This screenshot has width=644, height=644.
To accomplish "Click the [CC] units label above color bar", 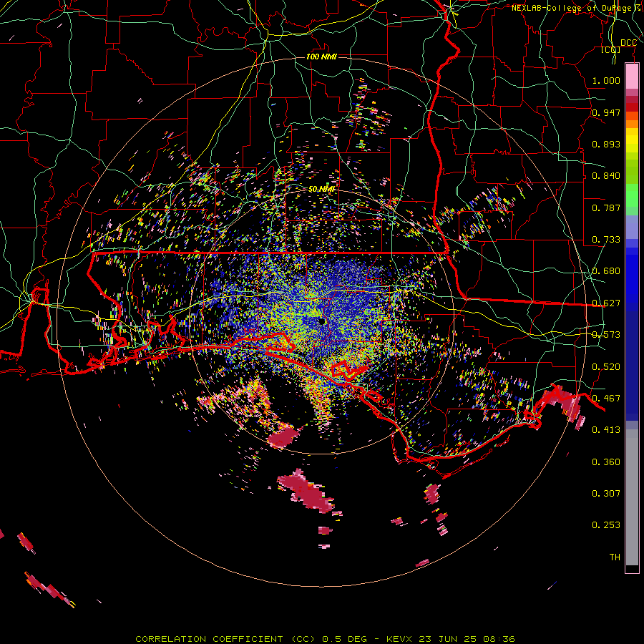I will tap(610, 49).
